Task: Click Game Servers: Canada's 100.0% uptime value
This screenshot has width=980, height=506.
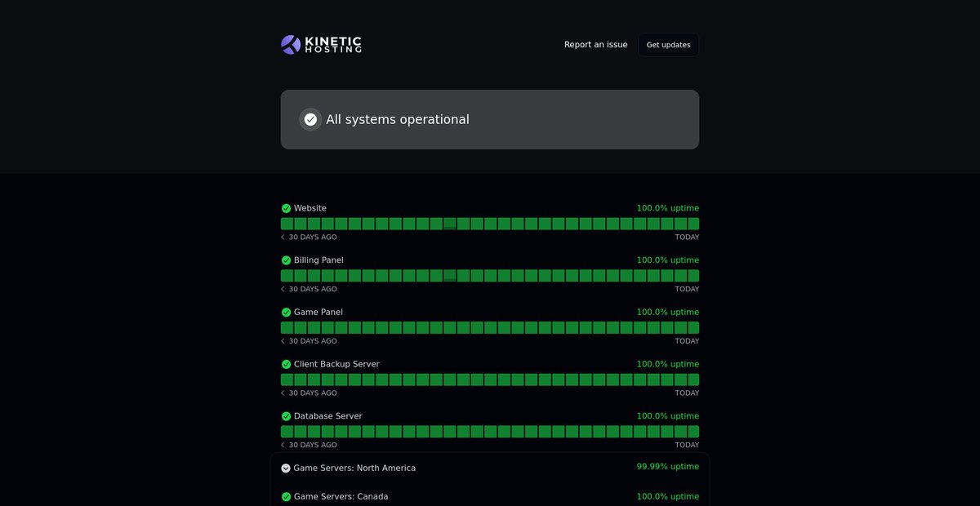Action: [668, 496]
